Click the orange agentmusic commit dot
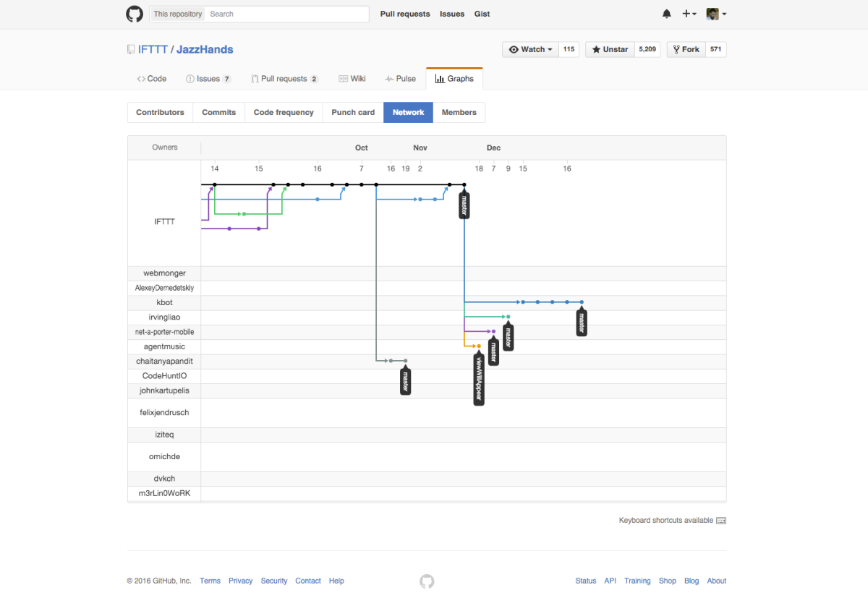 [479, 346]
